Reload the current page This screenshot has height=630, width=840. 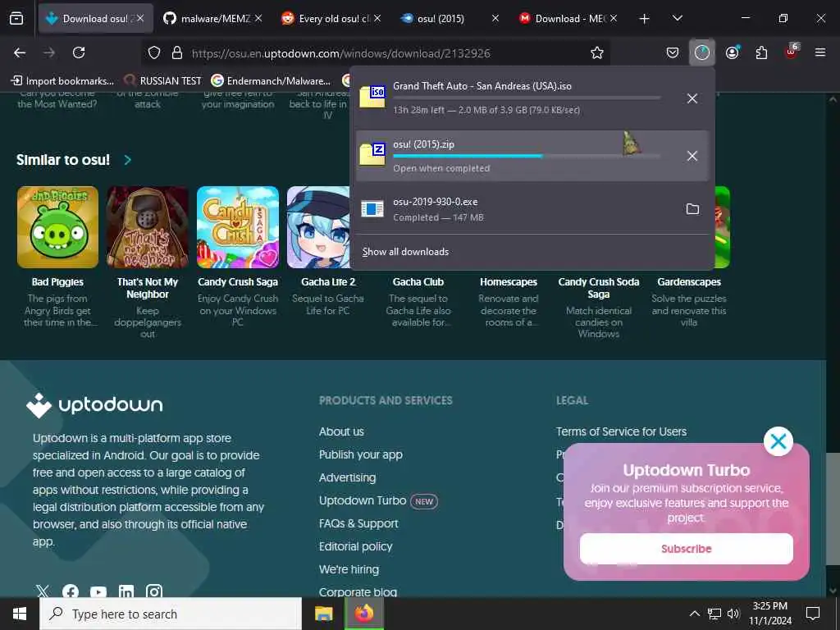click(79, 52)
